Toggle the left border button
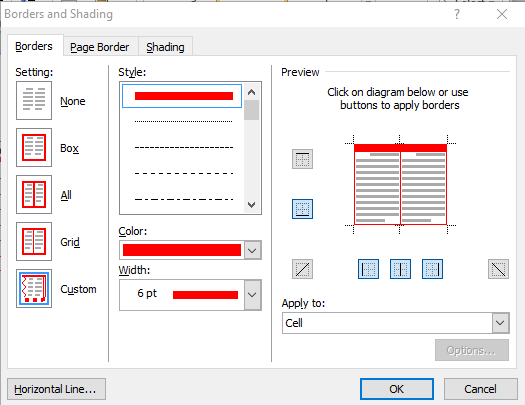Image resolution: width=525 pixels, height=405 pixels. coord(368,269)
